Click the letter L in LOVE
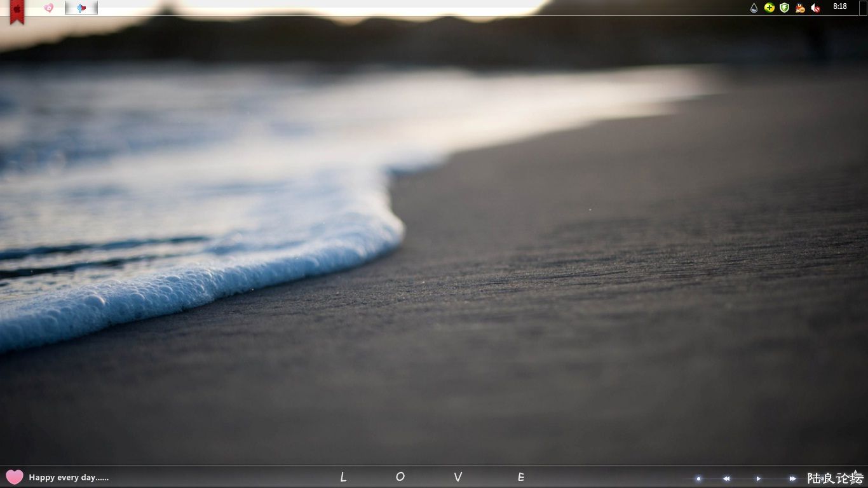This screenshot has height=488, width=868. 343,477
